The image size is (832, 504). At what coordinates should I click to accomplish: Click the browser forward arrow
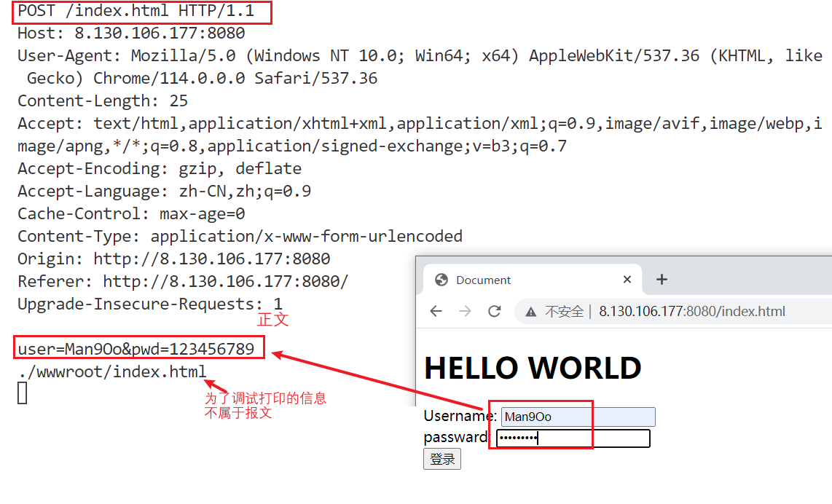click(465, 312)
